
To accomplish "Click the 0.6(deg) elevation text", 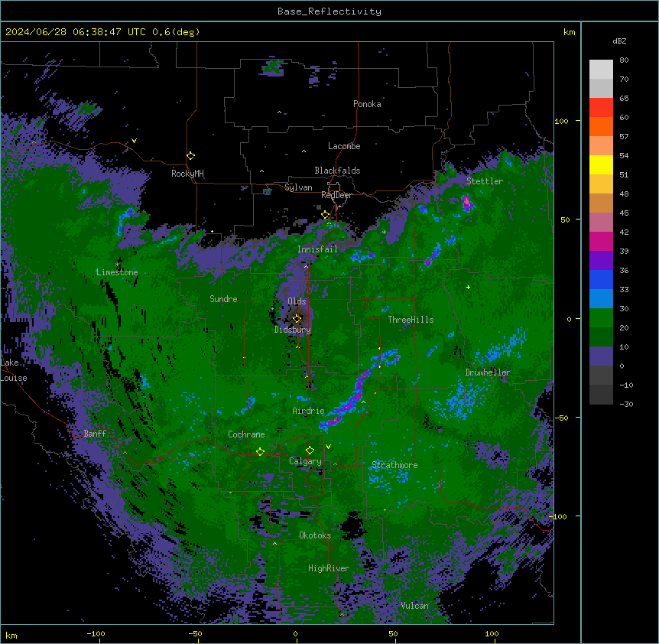I will [x=176, y=32].
